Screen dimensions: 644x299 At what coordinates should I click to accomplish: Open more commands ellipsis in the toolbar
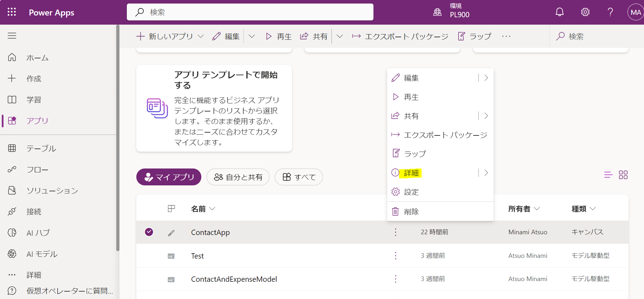(x=506, y=36)
